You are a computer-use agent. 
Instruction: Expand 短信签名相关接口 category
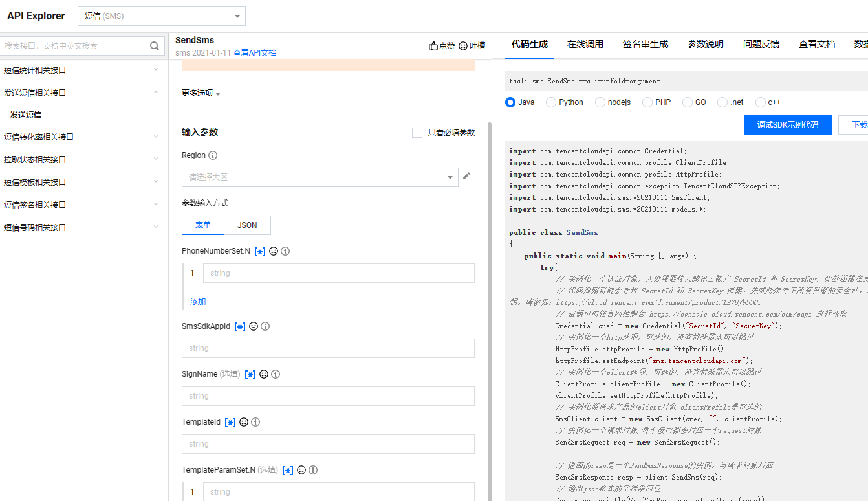(81, 205)
